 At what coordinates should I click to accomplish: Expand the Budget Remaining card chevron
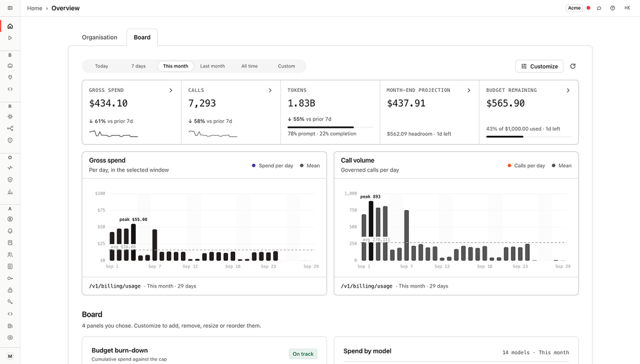tap(568, 90)
